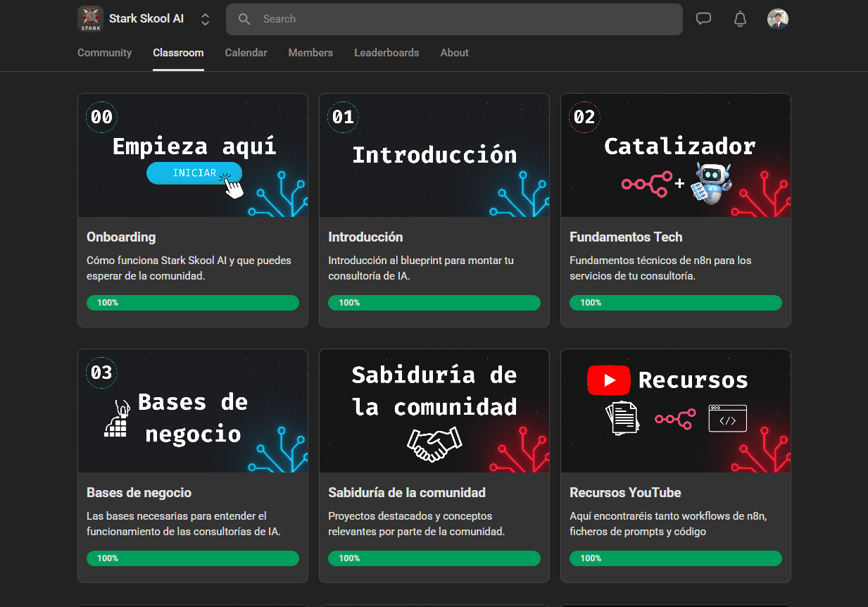Click the 'Aquí encontraréis' workflows description text
Image resolution: width=868 pixels, height=607 pixels.
tap(668, 524)
